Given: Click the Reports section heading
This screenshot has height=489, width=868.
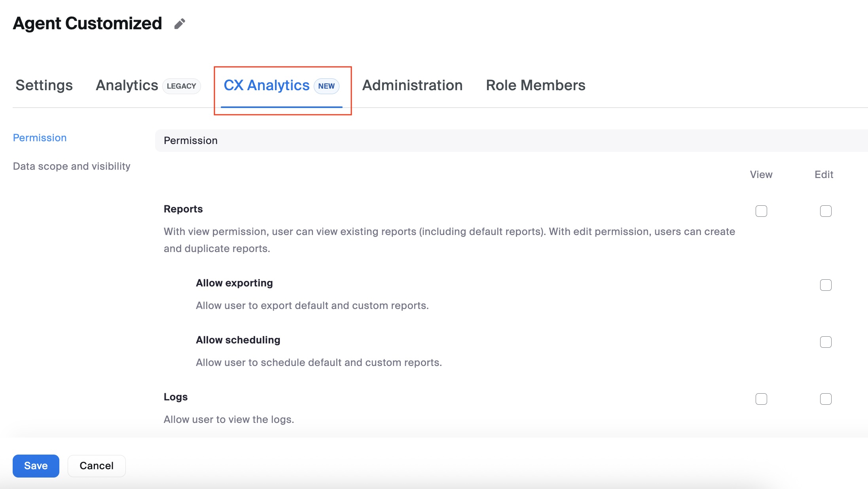Looking at the screenshot, I should coord(183,209).
